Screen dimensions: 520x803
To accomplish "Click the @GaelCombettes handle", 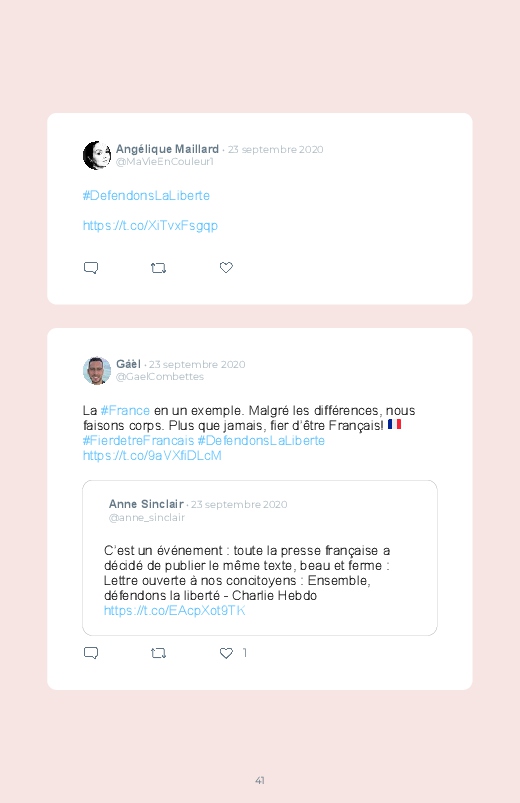I will pyautogui.click(x=160, y=377).
